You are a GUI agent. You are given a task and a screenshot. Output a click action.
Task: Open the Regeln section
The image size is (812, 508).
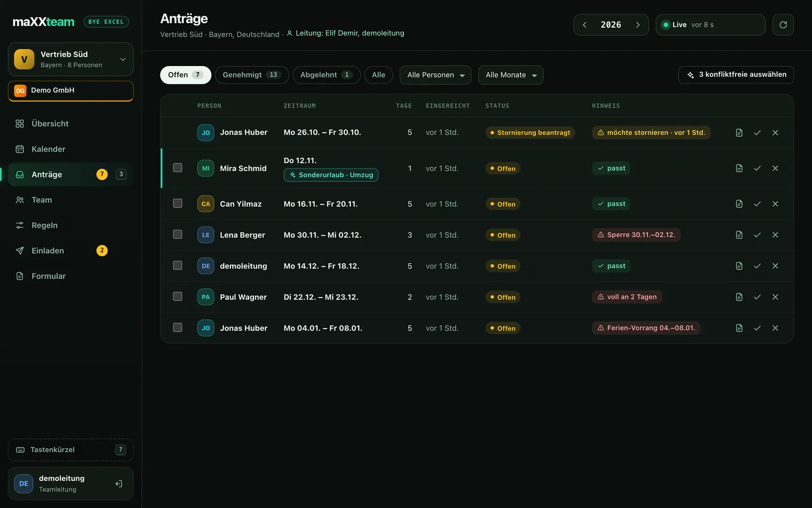click(x=71, y=225)
